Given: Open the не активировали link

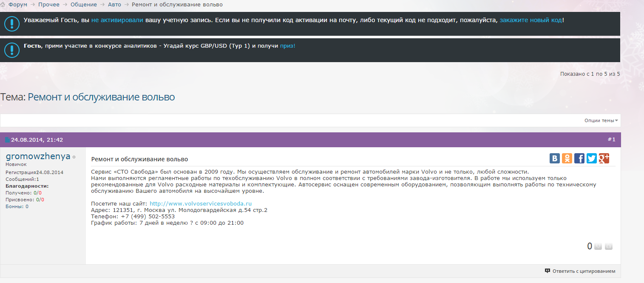Looking at the screenshot, I should (117, 20).
